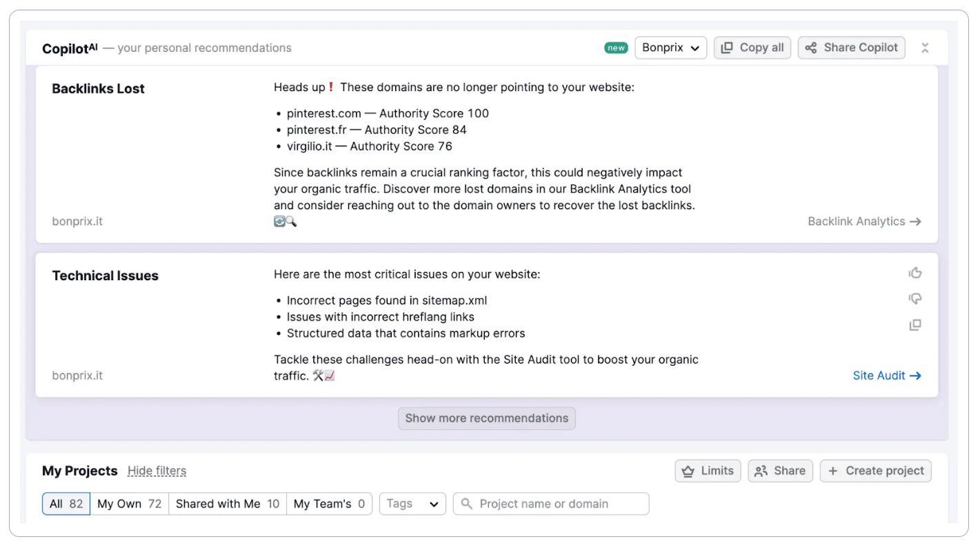Click inside the Project name or domain field
This screenshot has height=546, width=980.
[x=552, y=504]
